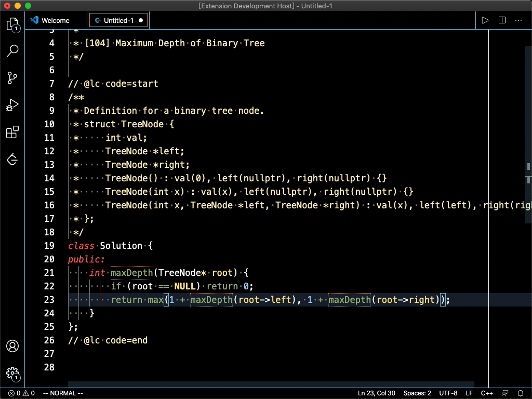Click 'struct TreeNode {' on line 10
This screenshot has width=532, height=399.
[x=129, y=124]
